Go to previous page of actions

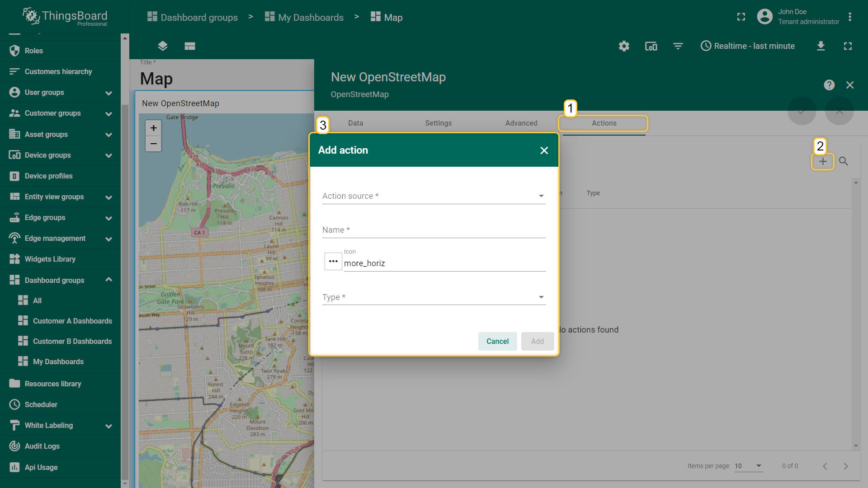825,466
